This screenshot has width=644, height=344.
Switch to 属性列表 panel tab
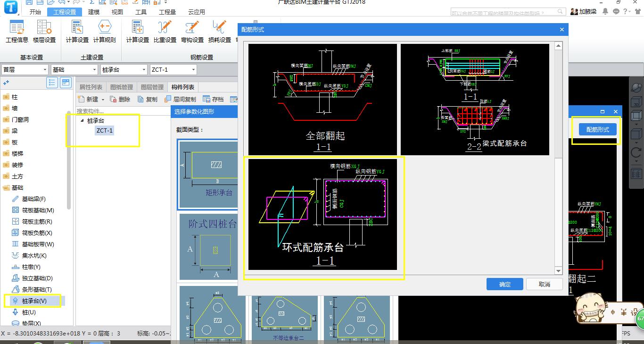pos(91,87)
